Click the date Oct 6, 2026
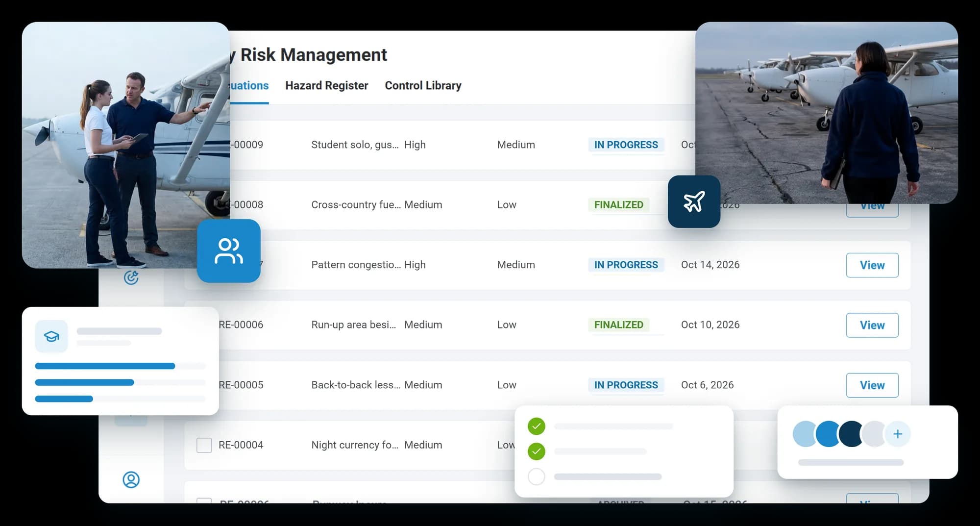This screenshot has width=980, height=526. (707, 385)
